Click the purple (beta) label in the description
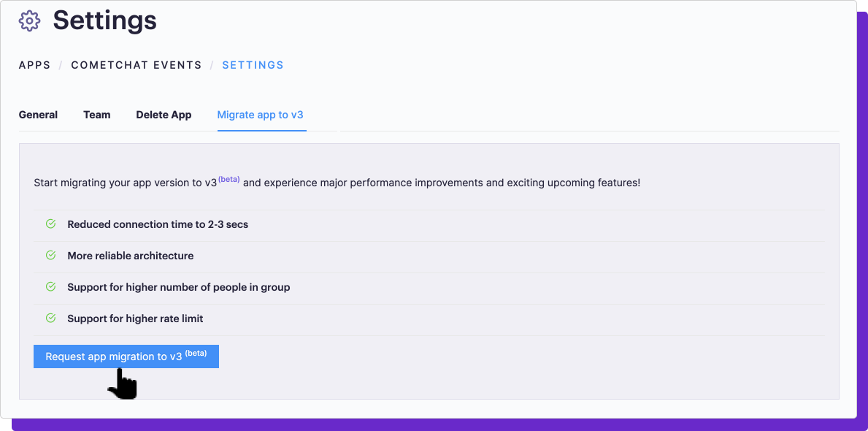This screenshot has height=431, width=868. point(229,179)
